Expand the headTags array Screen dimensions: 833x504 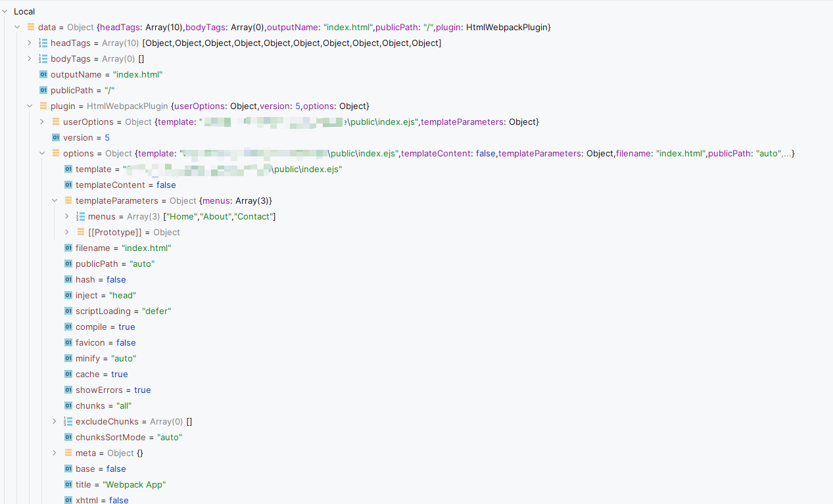coord(29,43)
